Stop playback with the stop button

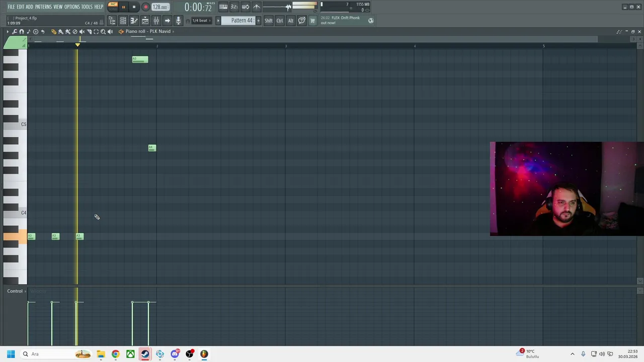pyautogui.click(x=134, y=7)
